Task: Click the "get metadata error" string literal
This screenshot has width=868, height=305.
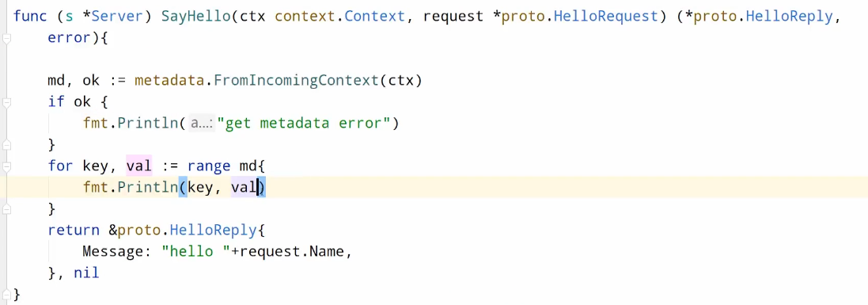Action: tap(304, 123)
